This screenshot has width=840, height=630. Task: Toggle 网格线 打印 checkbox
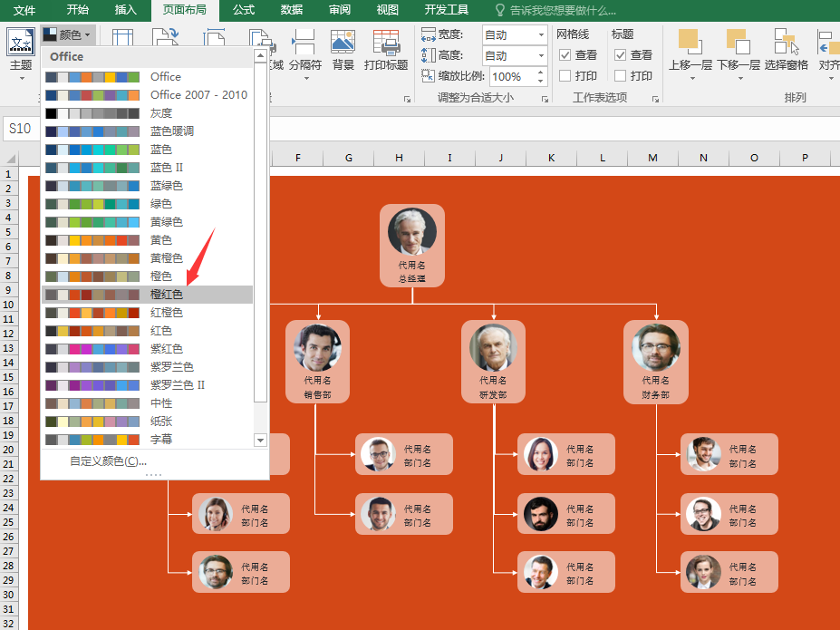coord(565,75)
